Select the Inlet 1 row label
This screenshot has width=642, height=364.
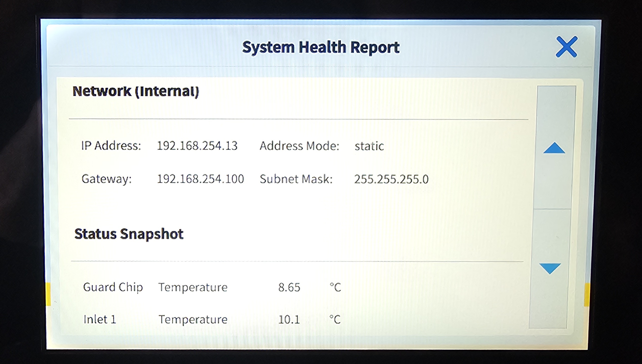100,319
